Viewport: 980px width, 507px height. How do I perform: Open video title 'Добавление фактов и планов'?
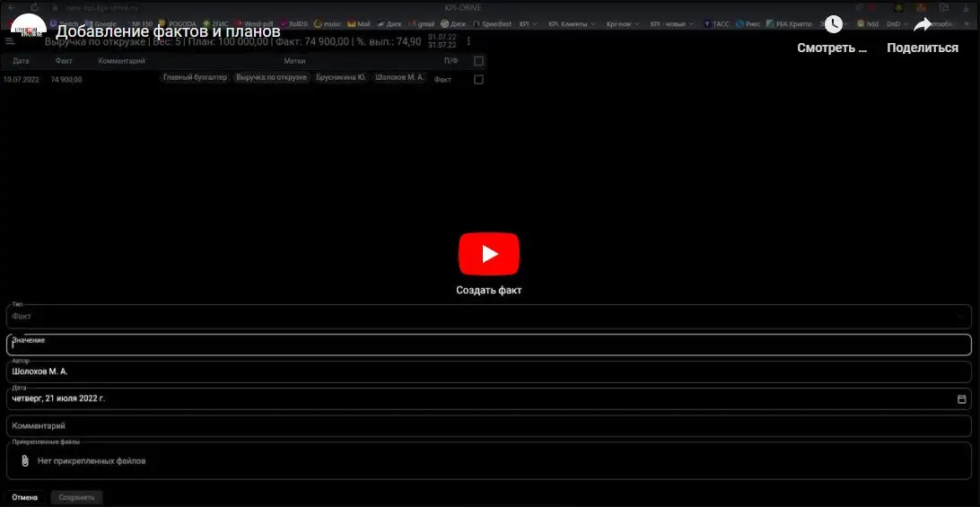(168, 31)
